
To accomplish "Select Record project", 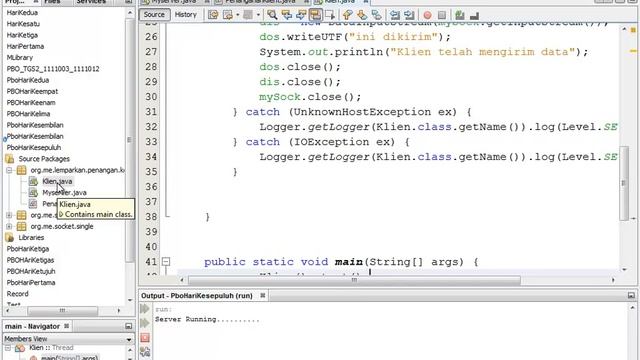I will [18, 294].
